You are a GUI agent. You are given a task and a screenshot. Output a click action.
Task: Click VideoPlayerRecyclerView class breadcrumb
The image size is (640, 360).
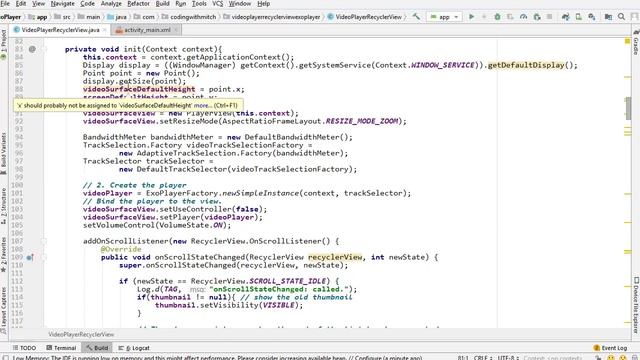[364, 17]
